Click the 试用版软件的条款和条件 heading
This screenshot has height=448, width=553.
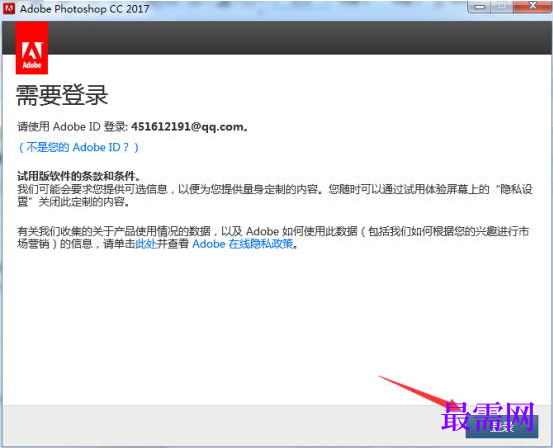(79, 175)
